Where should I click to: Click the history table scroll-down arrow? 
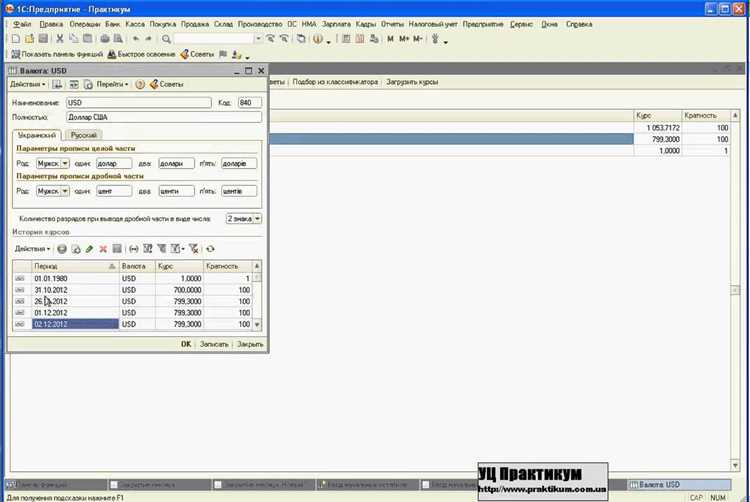(x=257, y=324)
